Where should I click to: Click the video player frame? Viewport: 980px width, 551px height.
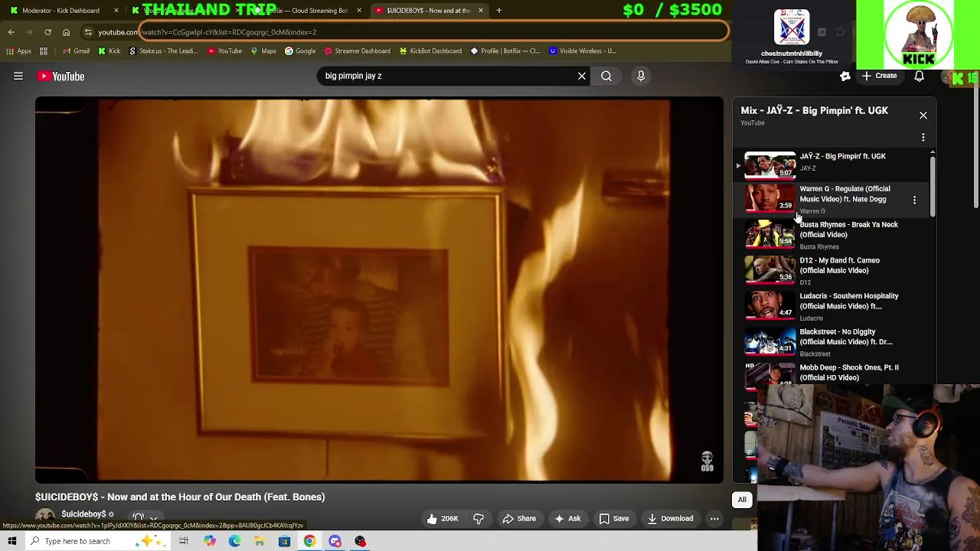pos(379,290)
